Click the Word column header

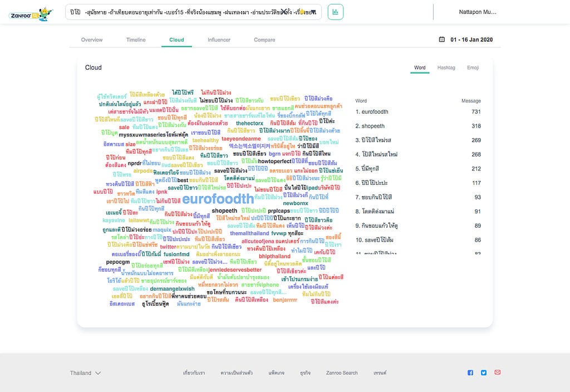tap(361, 101)
